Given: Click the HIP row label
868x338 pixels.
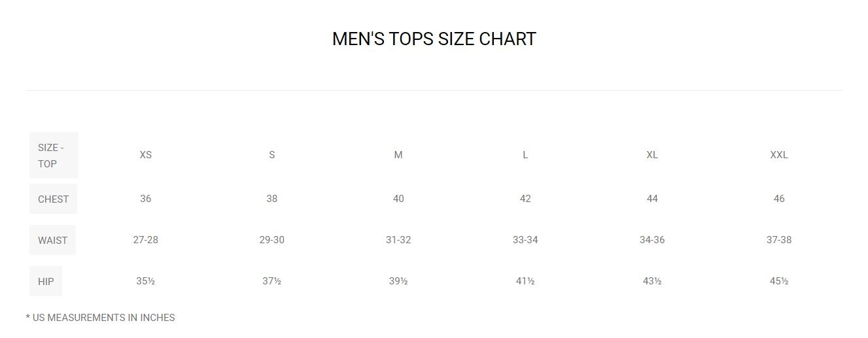Looking at the screenshot, I should 46,282.
